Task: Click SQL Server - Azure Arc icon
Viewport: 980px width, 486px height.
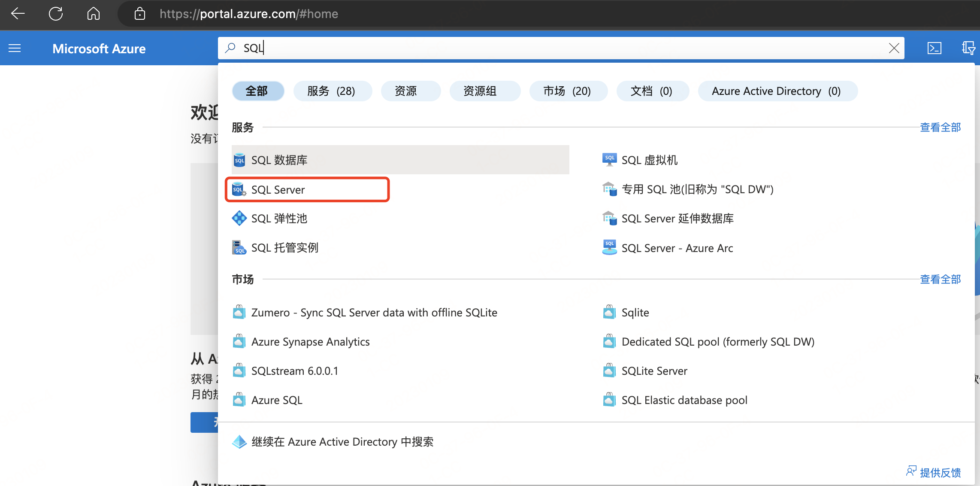Action: (x=609, y=248)
